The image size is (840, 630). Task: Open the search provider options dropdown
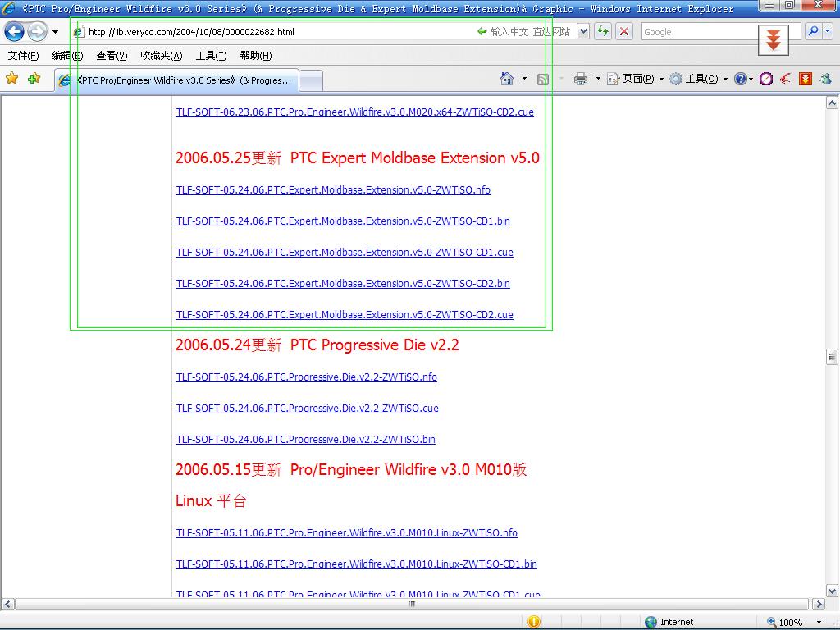(x=828, y=31)
